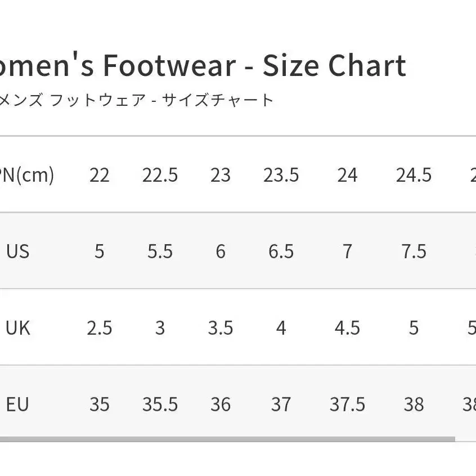Viewport: 476px width, 476px height.
Task: Click the 22 cell in the JPN row
Action: (x=99, y=176)
